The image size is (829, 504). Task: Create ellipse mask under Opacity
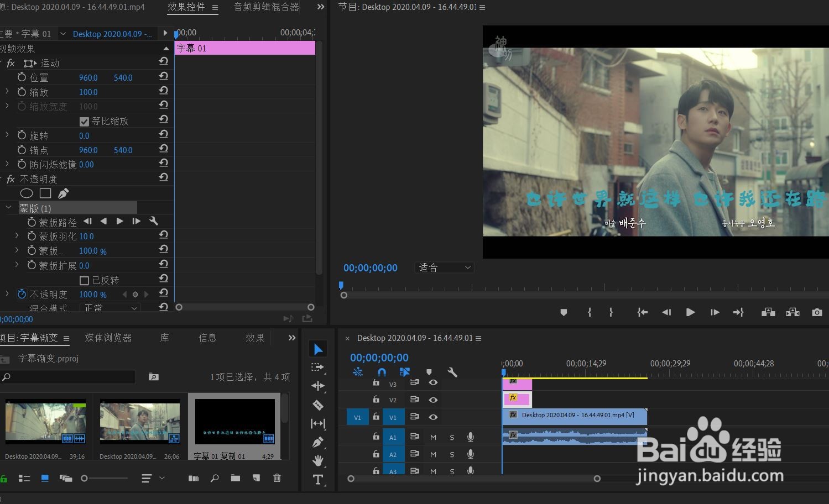pyautogui.click(x=27, y=193)
